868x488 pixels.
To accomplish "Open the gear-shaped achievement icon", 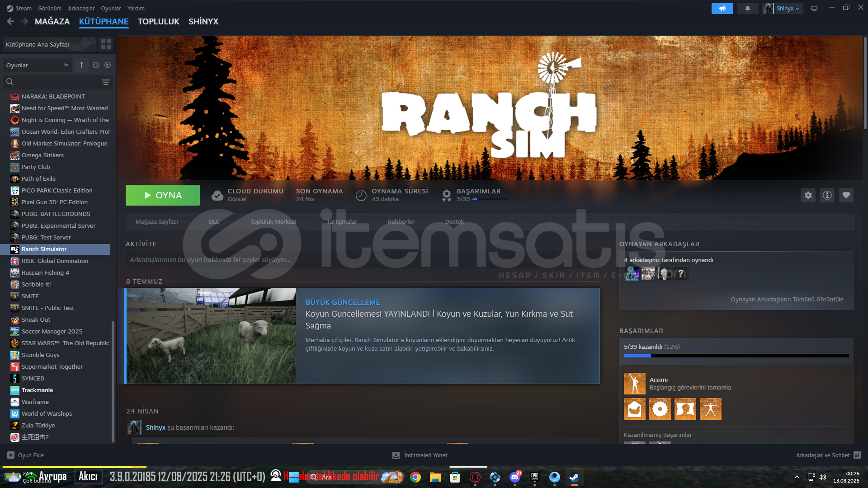I will click(660, 409).
